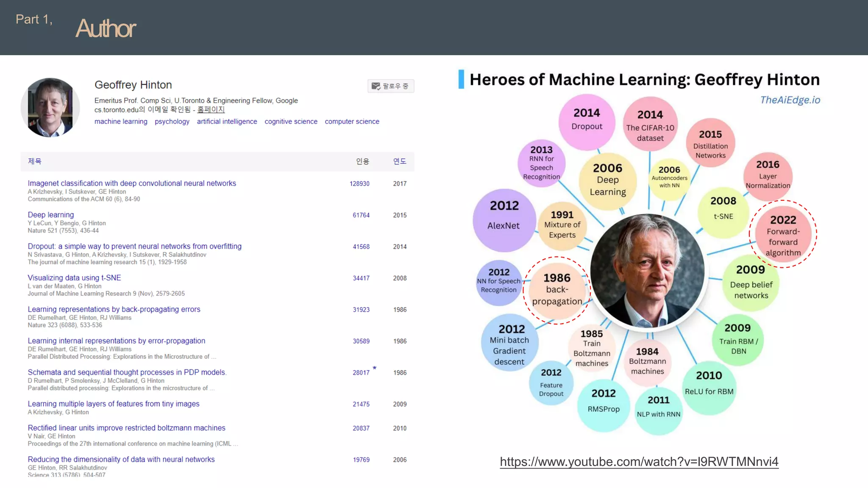This screenshot has height=488, width=868.
Task: Select the psychology interest tag
Action: [172, 122]
